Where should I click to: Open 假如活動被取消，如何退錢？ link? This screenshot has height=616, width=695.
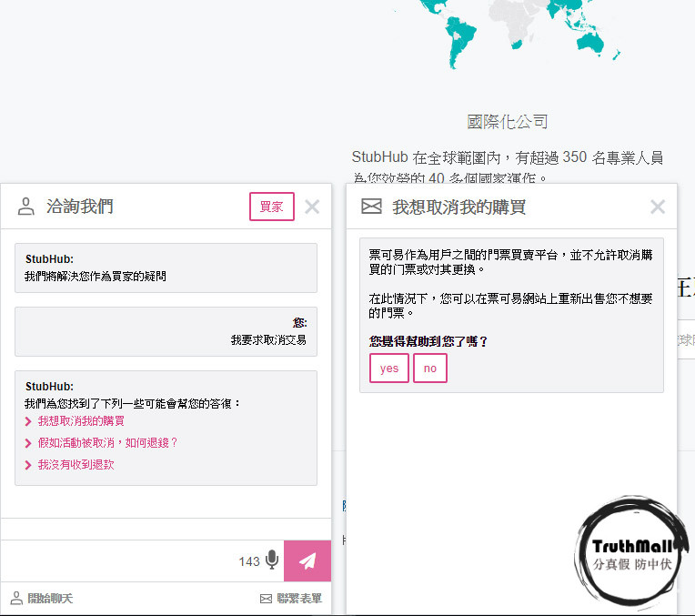[107, 442]
